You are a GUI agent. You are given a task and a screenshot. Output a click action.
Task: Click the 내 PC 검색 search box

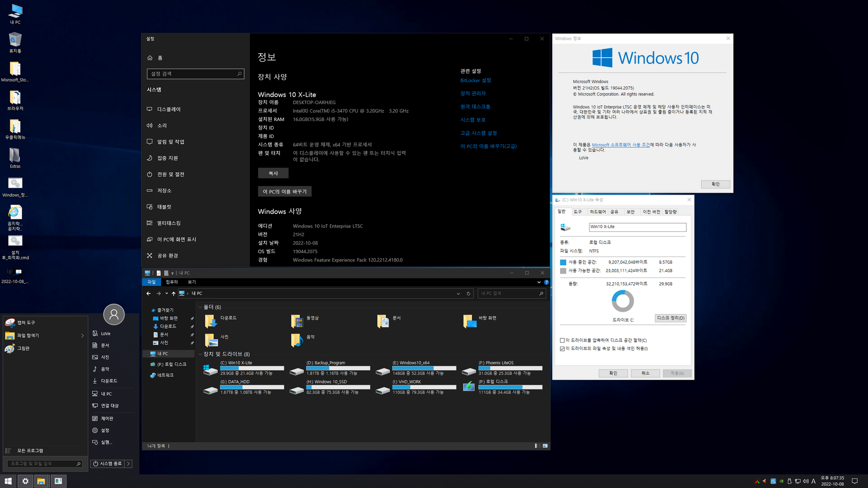click(511, 293)
